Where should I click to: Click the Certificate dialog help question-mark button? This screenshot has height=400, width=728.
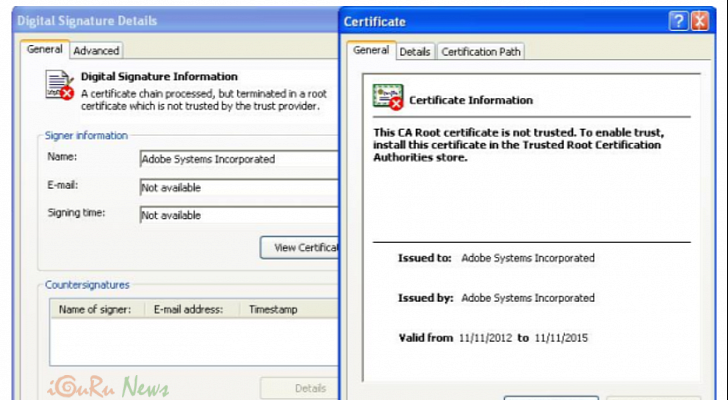679,21
